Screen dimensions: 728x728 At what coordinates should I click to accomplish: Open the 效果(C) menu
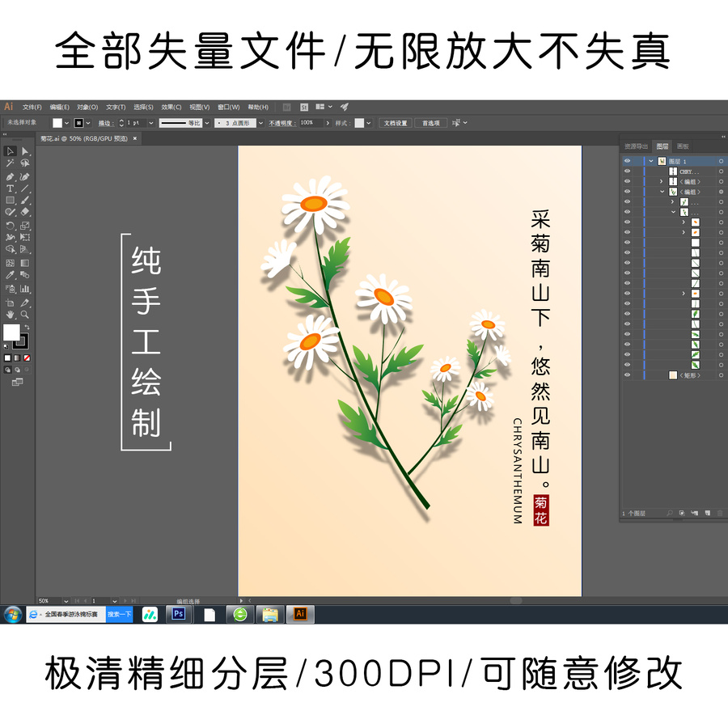click(x=171, y=108)
